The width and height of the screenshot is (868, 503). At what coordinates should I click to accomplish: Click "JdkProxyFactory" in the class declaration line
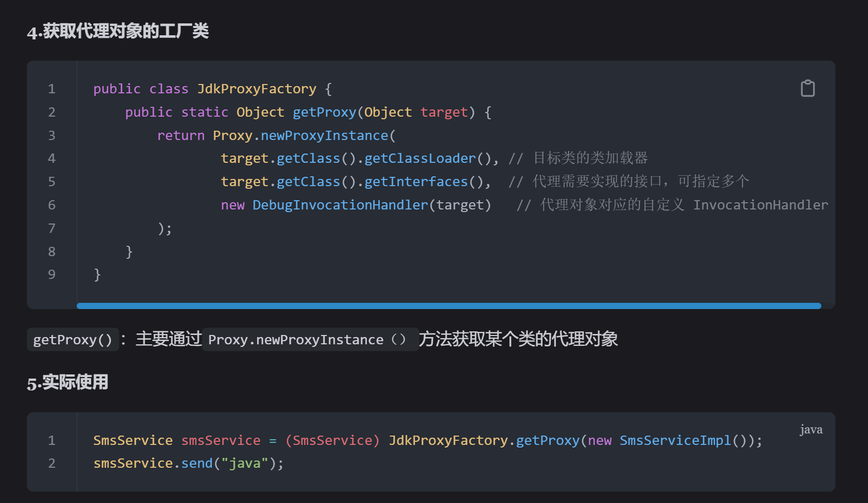click(257, 89)
